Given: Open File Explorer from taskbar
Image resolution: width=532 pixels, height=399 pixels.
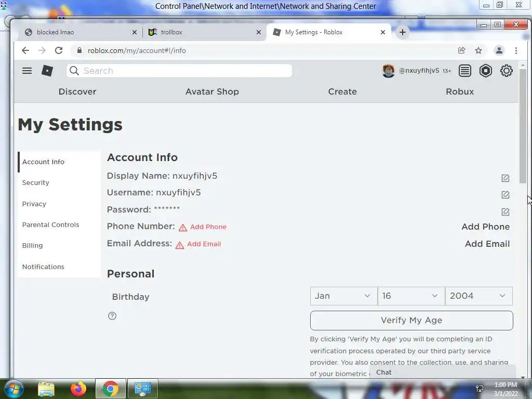Looking at the screenshot, I should tap(46, 389).
